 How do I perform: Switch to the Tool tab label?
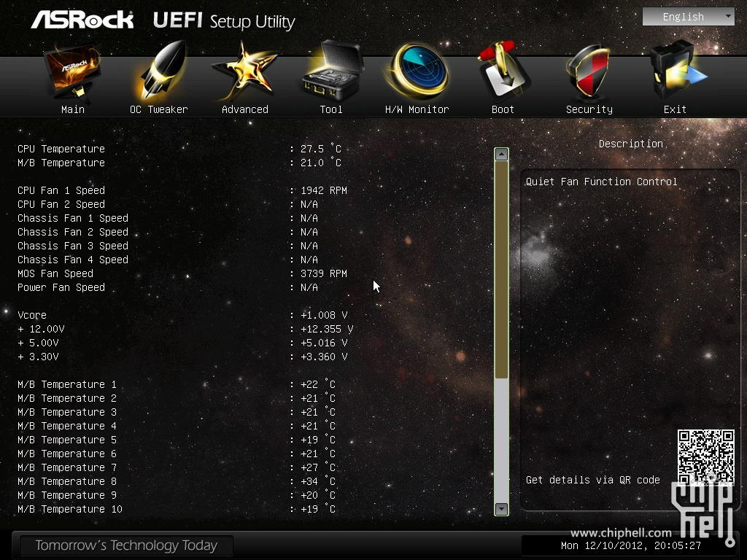pyautogui.click(x=331, y=109)
